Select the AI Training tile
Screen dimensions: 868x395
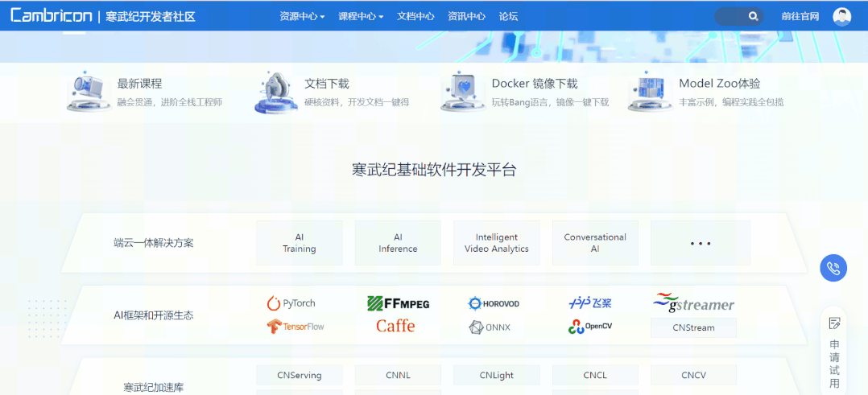click(x=300, y=243)
